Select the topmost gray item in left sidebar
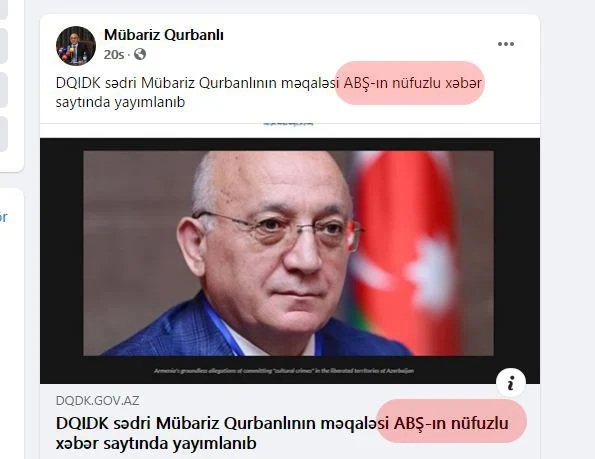The image size is (595, 459). [3, 9]
